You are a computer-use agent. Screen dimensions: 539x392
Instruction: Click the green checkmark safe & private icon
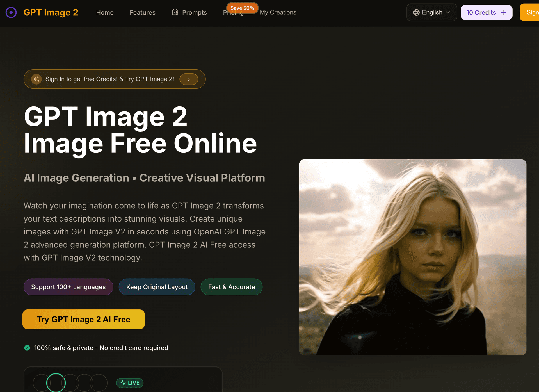pyautogui.click(x=27, y=348)
